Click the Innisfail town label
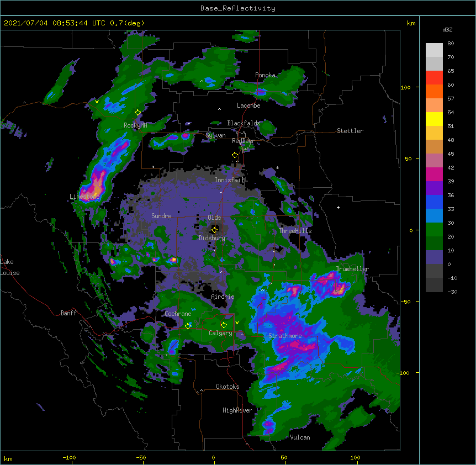This screenshot has width=476, height=465. click(229, 180)
